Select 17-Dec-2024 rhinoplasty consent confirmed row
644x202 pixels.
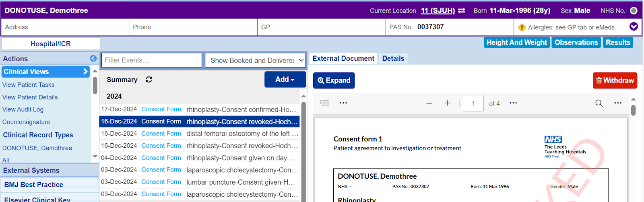[x=199, y=109]
